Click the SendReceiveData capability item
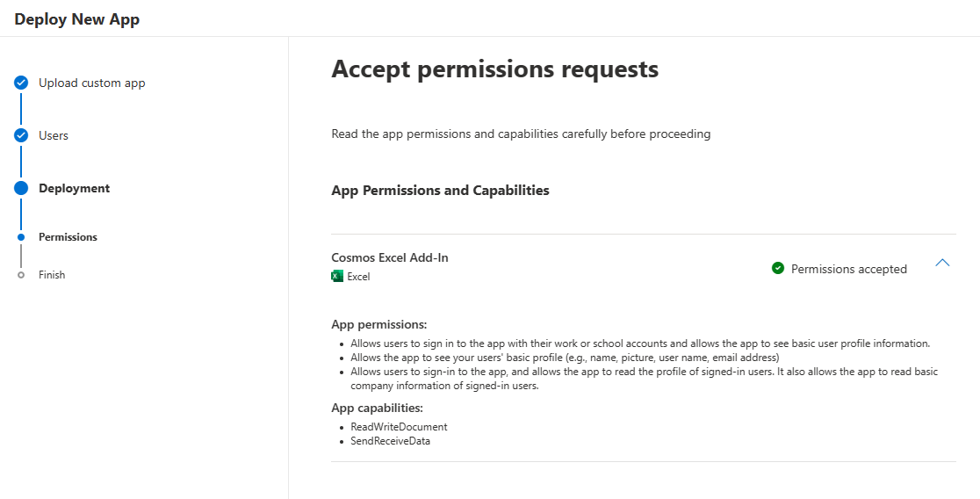The height and width of the screenshot is (499, 980). [x=391, y=441]
